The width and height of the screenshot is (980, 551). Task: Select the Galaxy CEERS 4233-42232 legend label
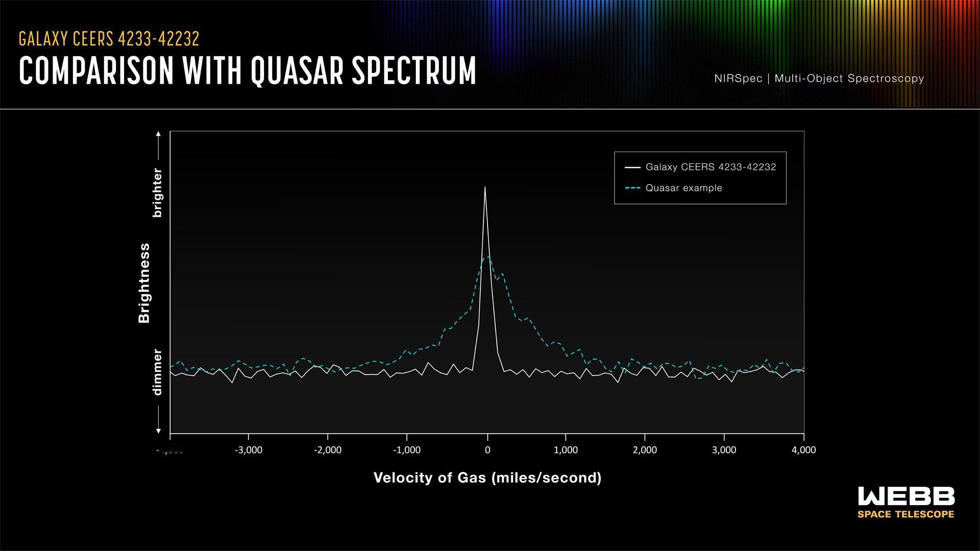710,167
